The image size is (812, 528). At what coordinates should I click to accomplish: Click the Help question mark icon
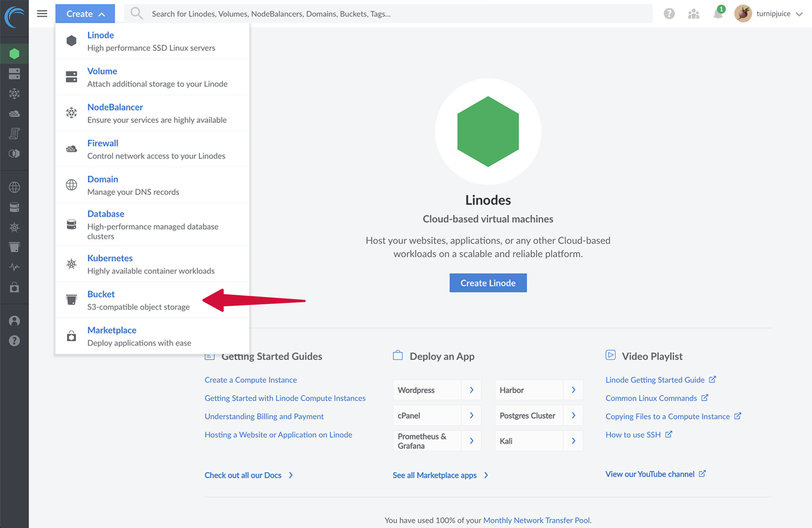pos(668,14)
